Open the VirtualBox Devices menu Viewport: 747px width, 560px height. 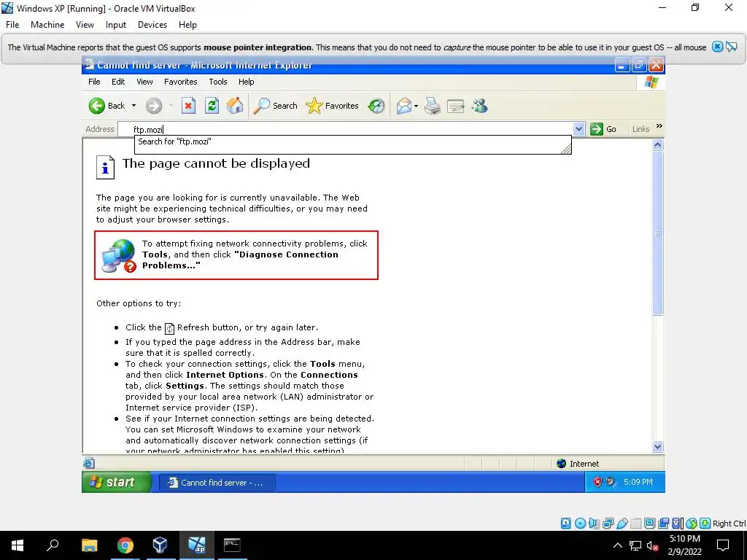pyautogui.click(x=152, y=25)
